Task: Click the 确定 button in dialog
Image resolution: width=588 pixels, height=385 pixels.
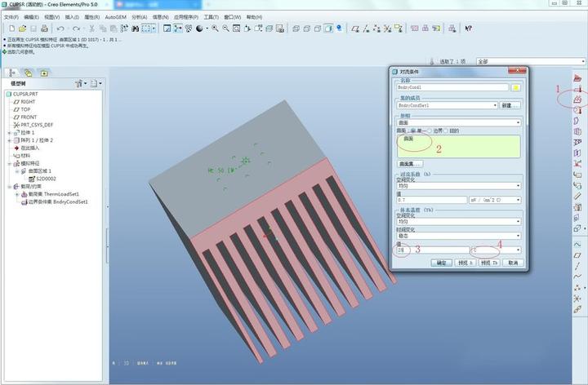Action: point(441,263)
